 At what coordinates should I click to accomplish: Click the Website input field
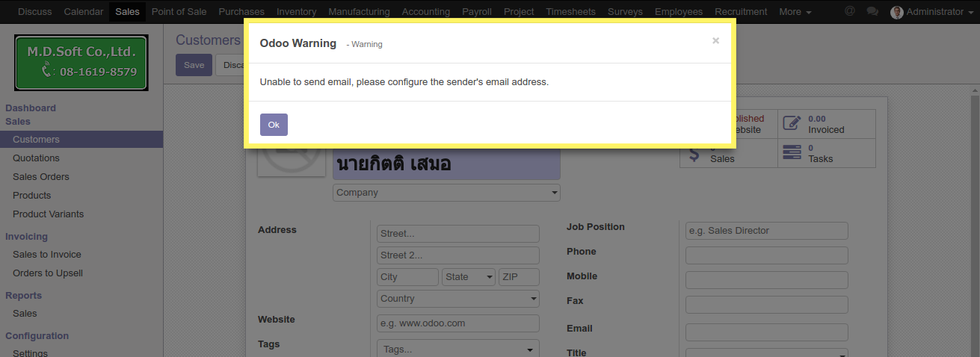coord(458,323)
